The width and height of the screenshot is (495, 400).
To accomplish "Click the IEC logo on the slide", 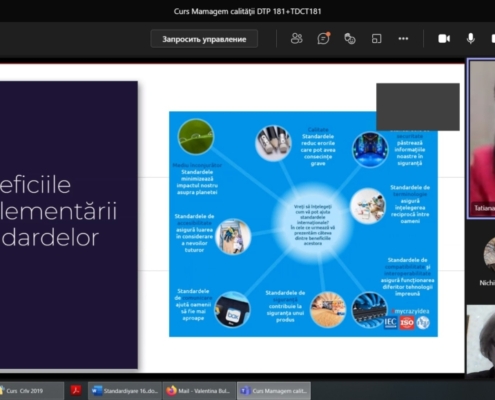I will [390, 322].
